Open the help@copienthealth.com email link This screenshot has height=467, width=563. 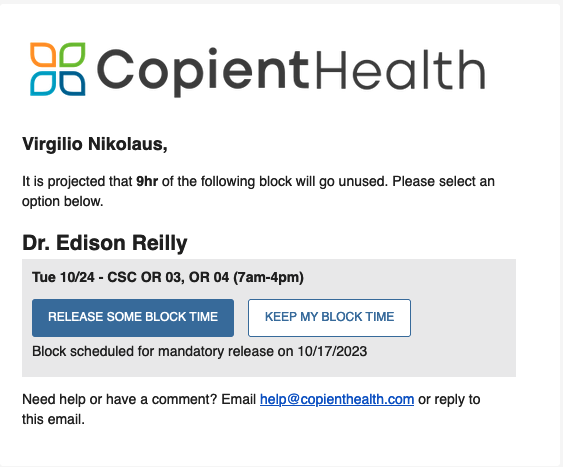[x=337, y=399]
